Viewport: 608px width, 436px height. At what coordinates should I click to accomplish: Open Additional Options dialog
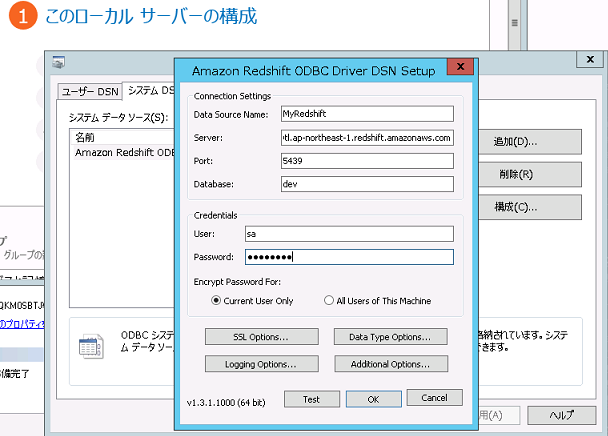tap(391, 364)
